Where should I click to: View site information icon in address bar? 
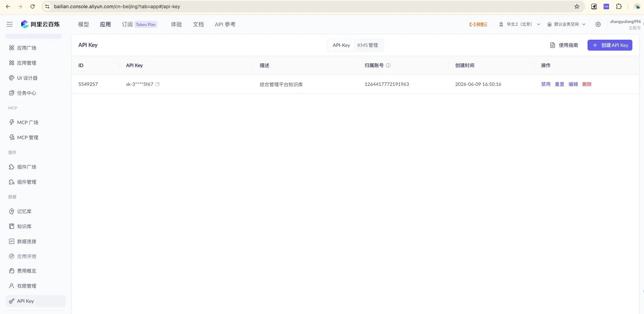[48, 6]
